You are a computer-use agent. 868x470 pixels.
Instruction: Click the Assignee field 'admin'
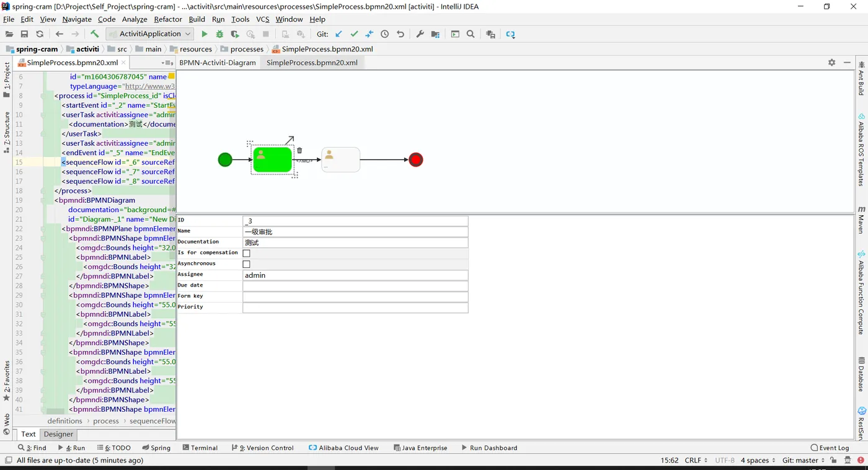(x=355, y=275)
